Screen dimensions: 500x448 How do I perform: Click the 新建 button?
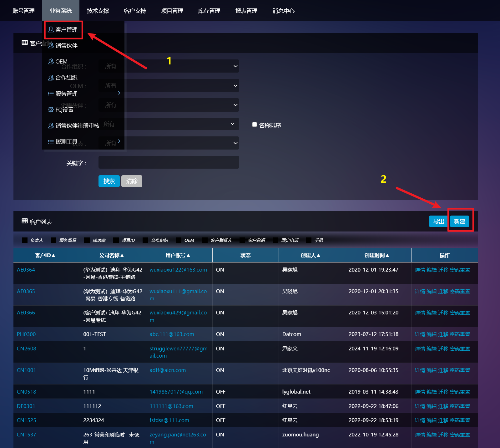[459, 221]
